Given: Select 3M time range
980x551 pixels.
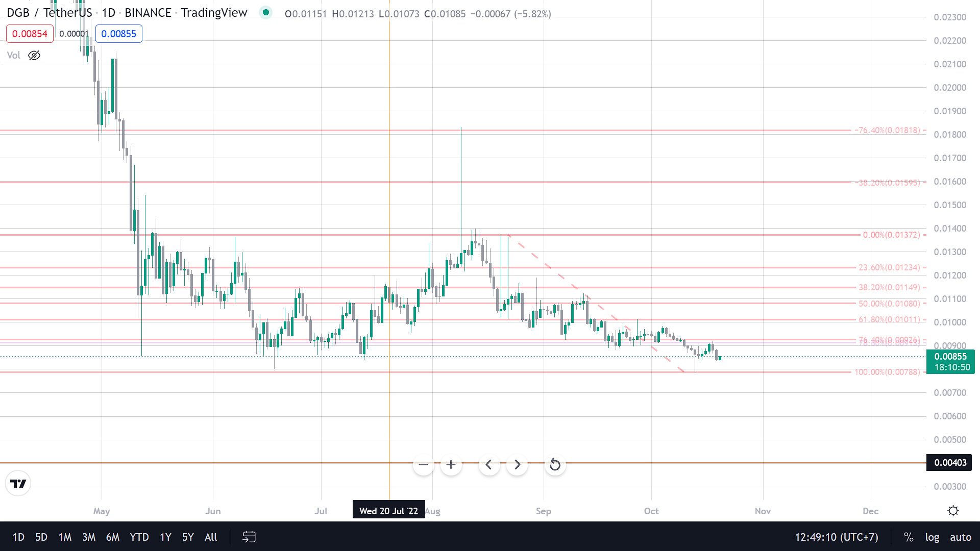Looking at the screenshot, I should 89,537.
